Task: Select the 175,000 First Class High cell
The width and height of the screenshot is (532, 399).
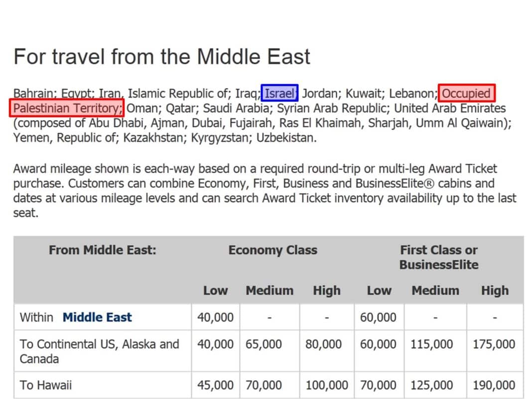Action: tap(494, 344)
